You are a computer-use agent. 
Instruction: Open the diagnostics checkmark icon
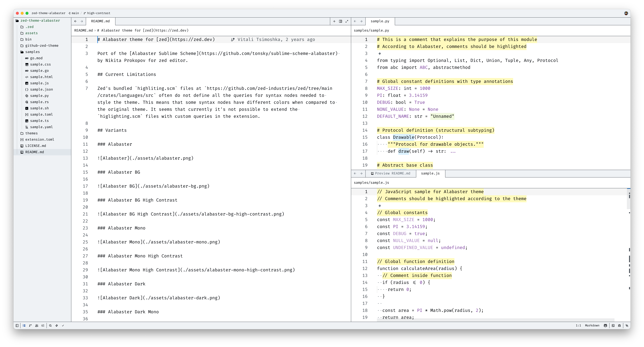click(63, 326)
